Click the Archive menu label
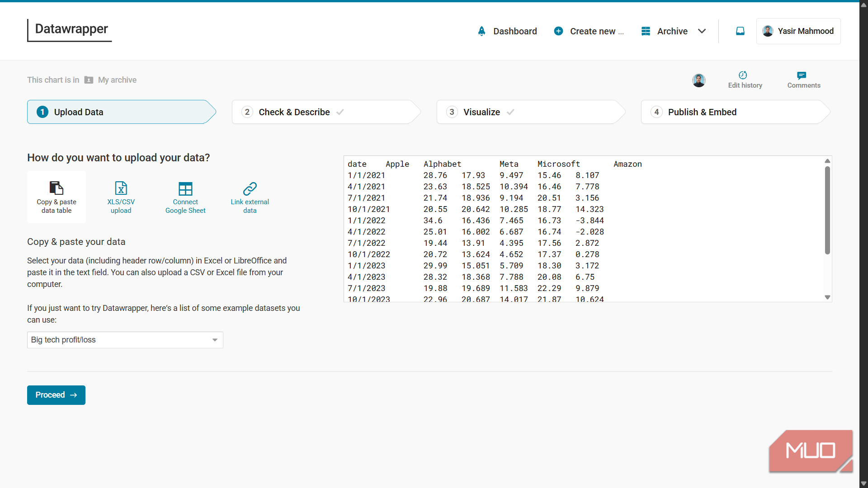868x488 pixels. 672,31
